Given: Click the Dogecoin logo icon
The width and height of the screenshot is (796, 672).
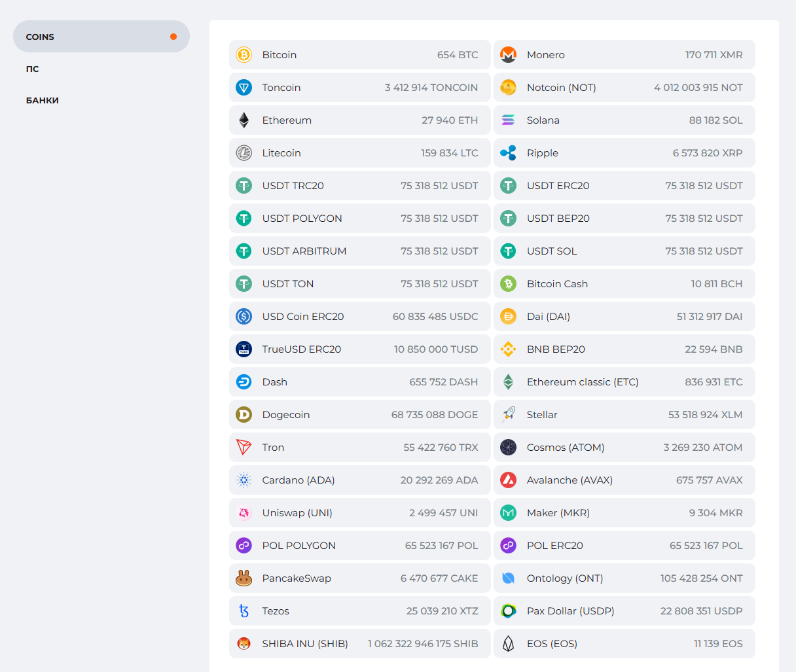Looking at the screenshot, I should coord(244,415).
